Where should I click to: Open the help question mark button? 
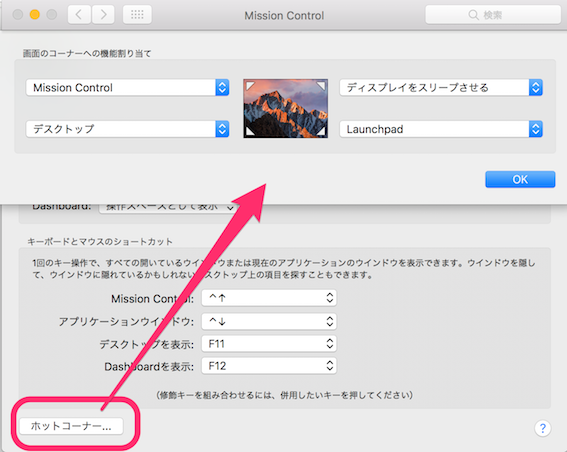point(542,428)
